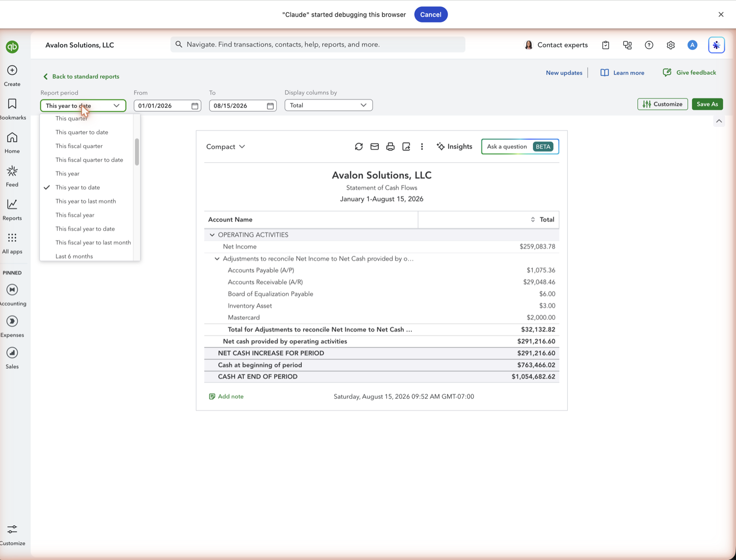Open the Help question mark icon

[x=649, y=45]
